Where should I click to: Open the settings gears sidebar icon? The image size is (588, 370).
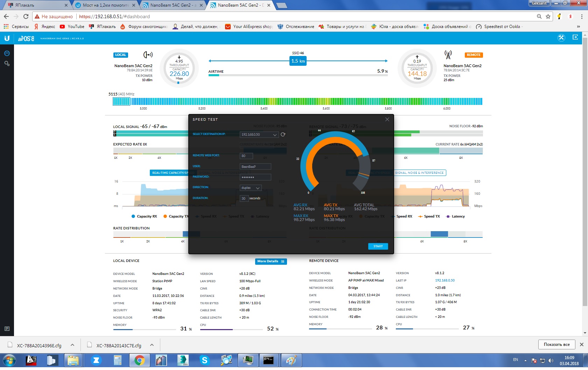tap(7, 64)
